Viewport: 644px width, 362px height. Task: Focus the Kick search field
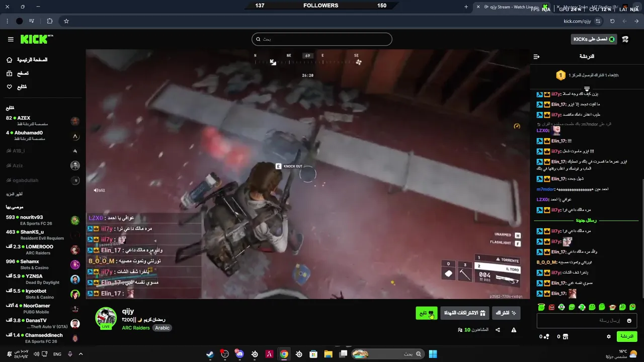322,39
